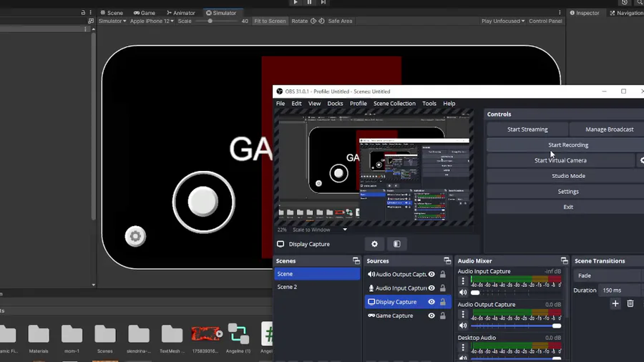
Task: Open virtual camera settings gear
Action: 641,160
